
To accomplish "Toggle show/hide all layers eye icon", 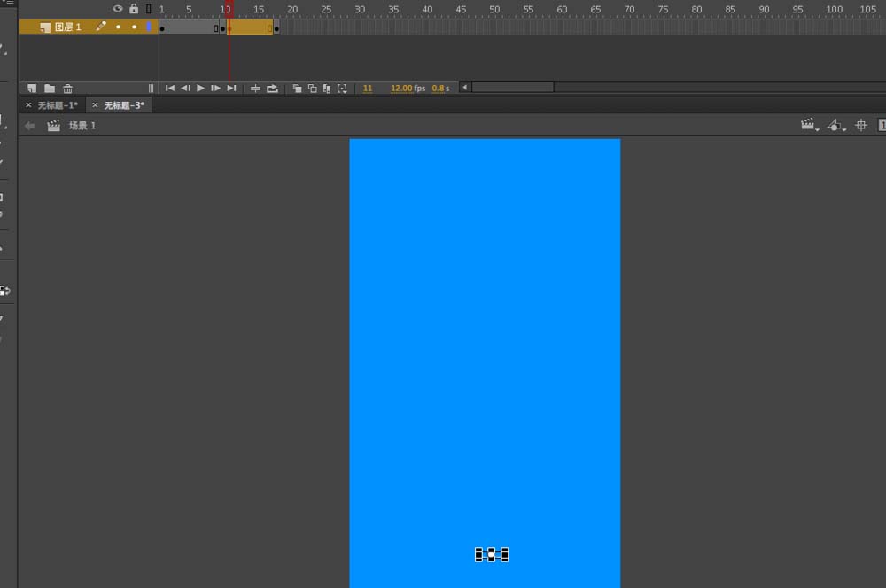I will [x=118, y=9].
